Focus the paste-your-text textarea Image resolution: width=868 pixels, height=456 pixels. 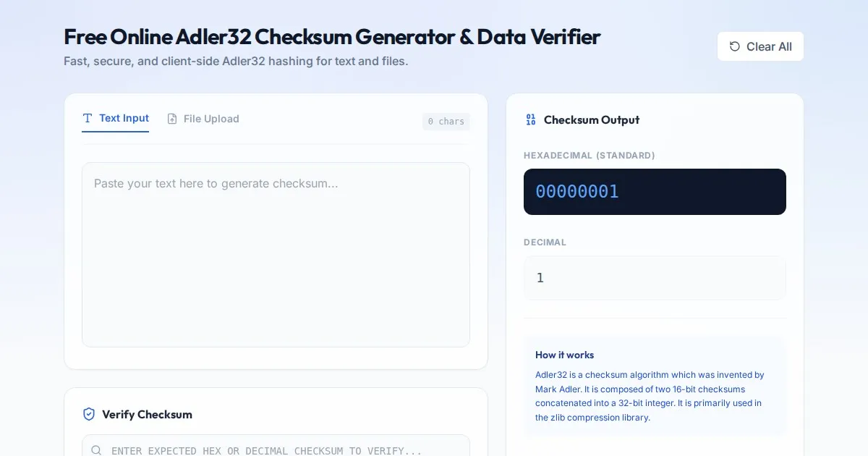276,254
